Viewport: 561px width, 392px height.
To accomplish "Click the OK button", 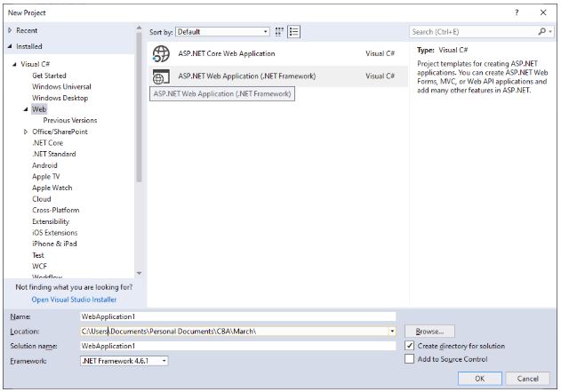I will coord(480,379).
